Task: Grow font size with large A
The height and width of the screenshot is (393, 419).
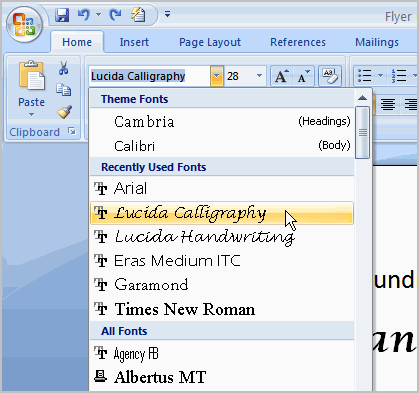Action: coord(282,76)
